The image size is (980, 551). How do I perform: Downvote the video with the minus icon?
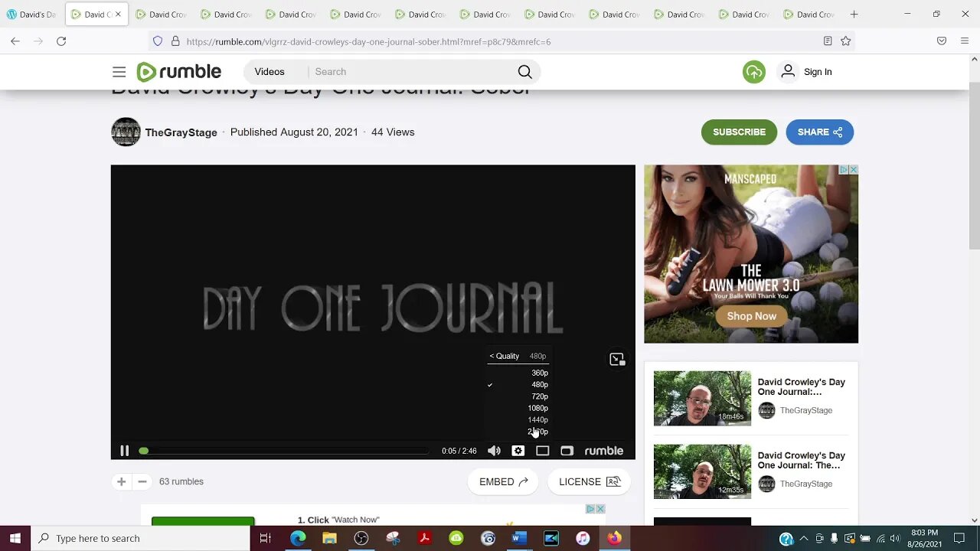pyautogui.click(x=142, y=481)
